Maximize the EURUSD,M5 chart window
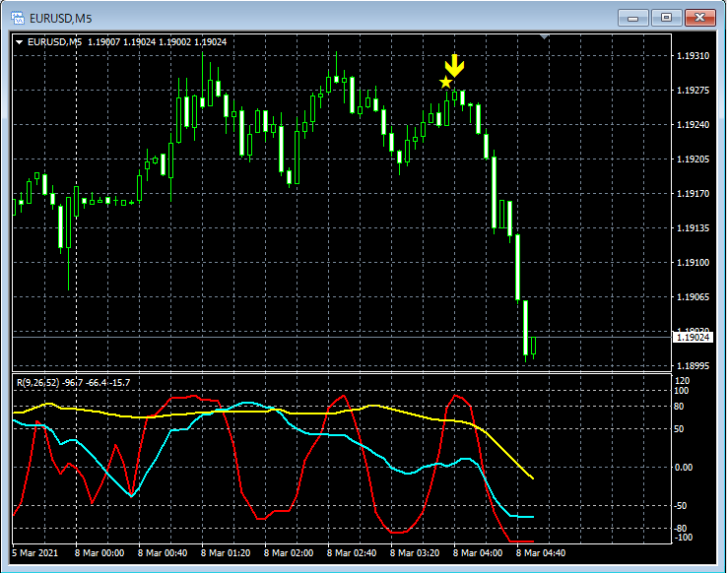Viewport: 728px width, 573px height. tap(666, 18)
